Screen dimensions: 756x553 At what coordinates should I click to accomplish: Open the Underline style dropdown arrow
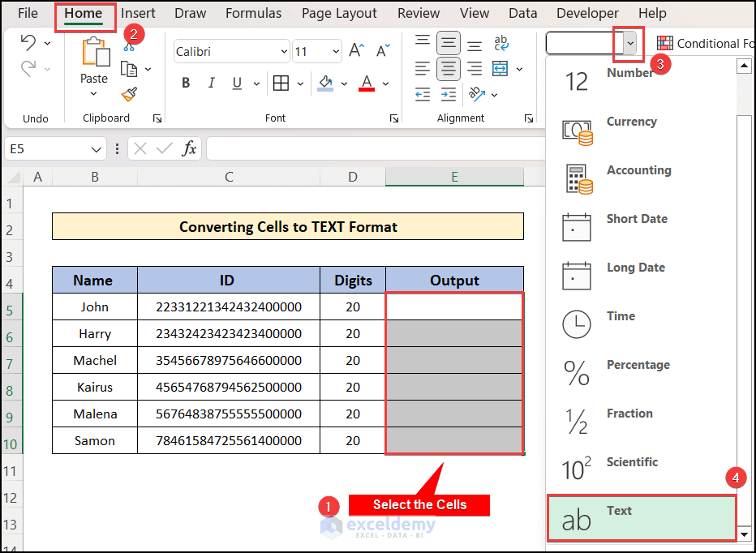tap(256, 84)
